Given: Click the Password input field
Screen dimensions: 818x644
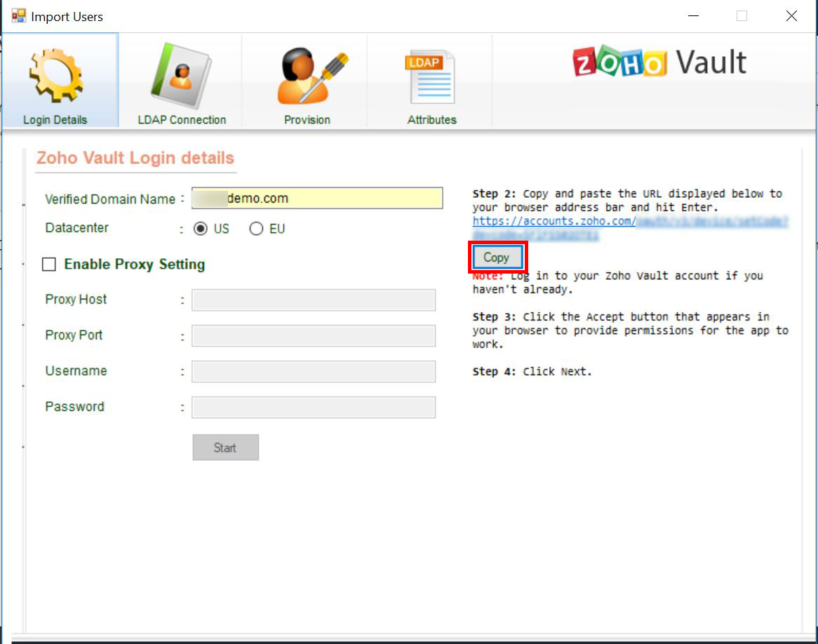Looking at the screenshot, I should pos(314,407).
